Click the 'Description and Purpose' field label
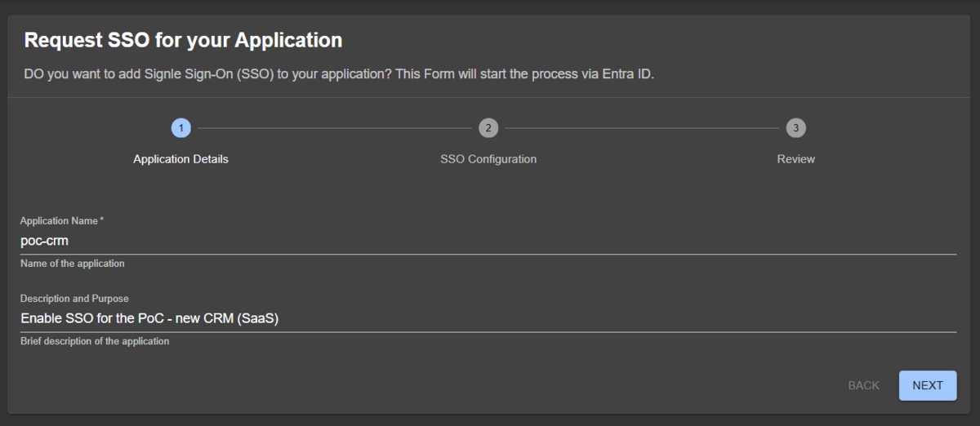The image size is (980, 426). point(74,299)
